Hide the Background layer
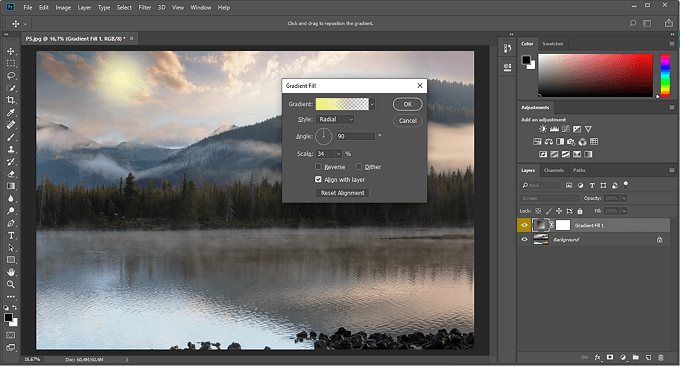 [x=524, y=239]
